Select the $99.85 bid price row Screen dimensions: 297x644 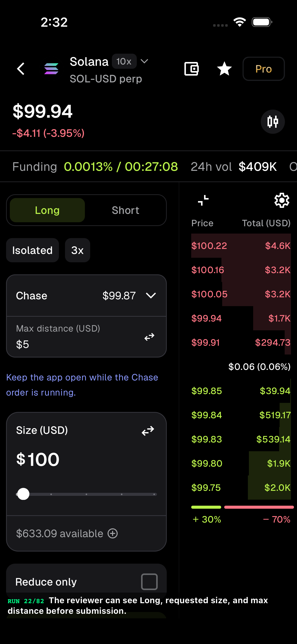tap(241, 391)
